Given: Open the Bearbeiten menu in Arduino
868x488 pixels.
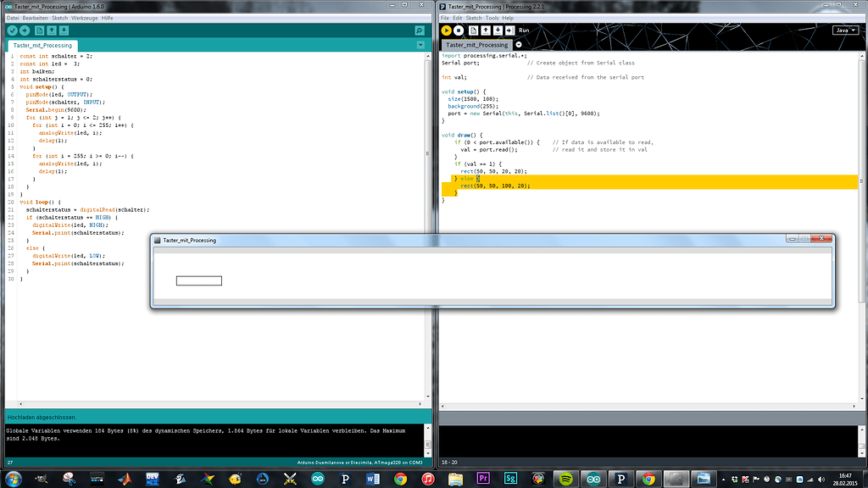Looking at the screenshot, I should click(x=35, y=19).
